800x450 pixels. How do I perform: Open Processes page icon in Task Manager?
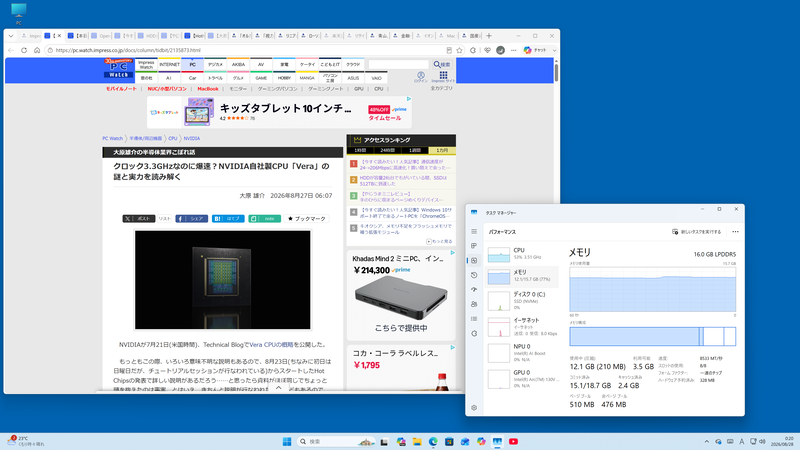[x=474, y=246]
